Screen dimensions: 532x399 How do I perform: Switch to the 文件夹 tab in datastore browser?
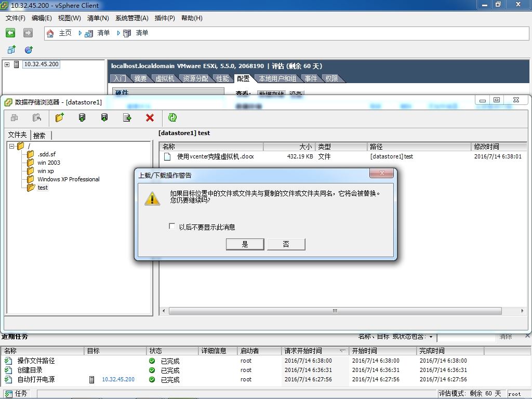point(17,135)
